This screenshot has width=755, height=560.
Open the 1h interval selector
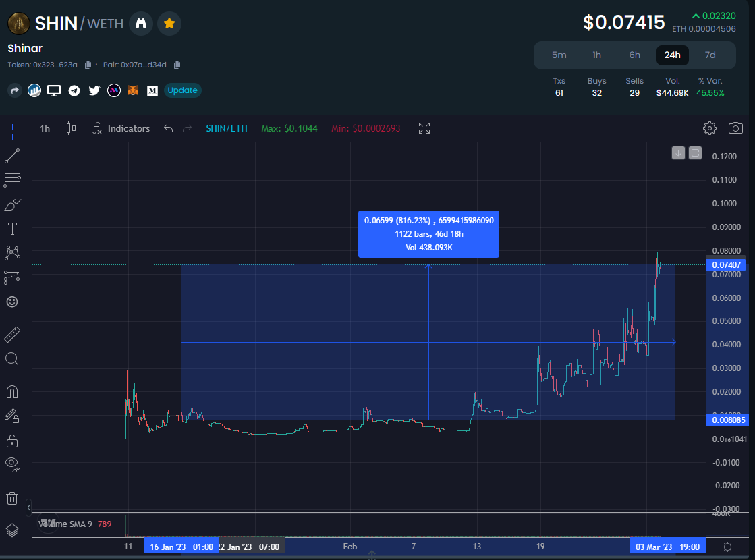[x=44, y=128]
